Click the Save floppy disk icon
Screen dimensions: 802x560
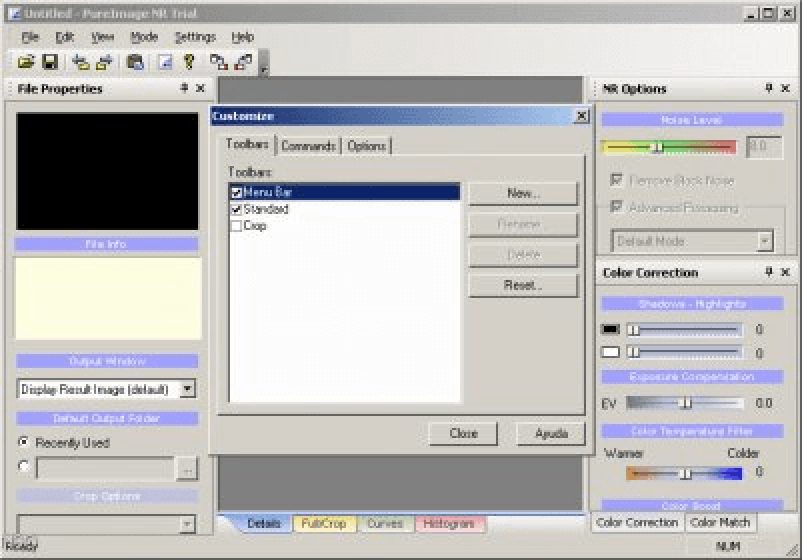[50, 62]
